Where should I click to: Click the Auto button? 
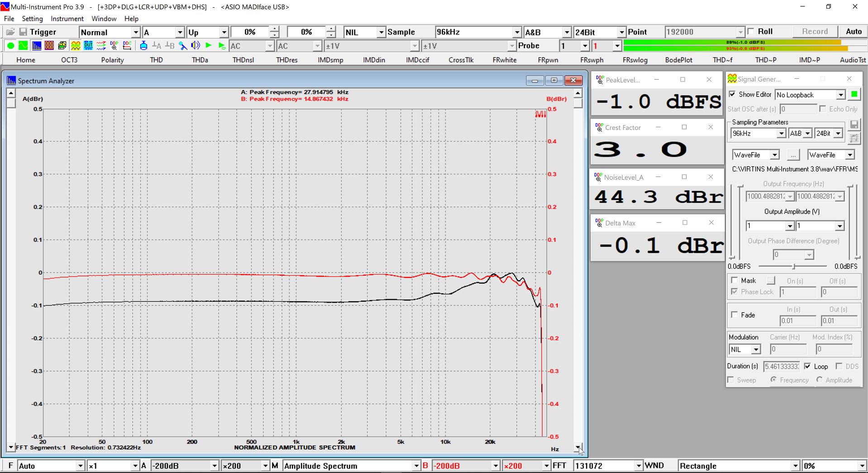[x=854, y=31]
